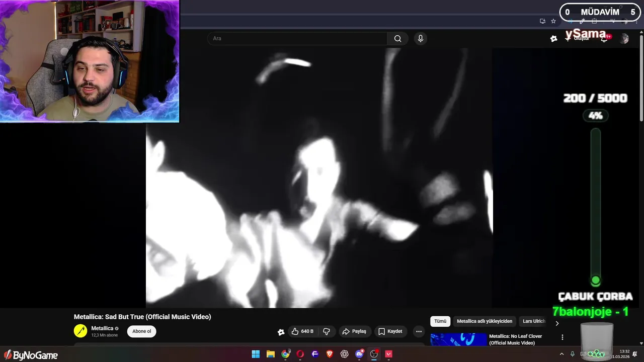Click the Paylaş share button
Viewport: 644px width, 362px height.
[x=354, y=331]
